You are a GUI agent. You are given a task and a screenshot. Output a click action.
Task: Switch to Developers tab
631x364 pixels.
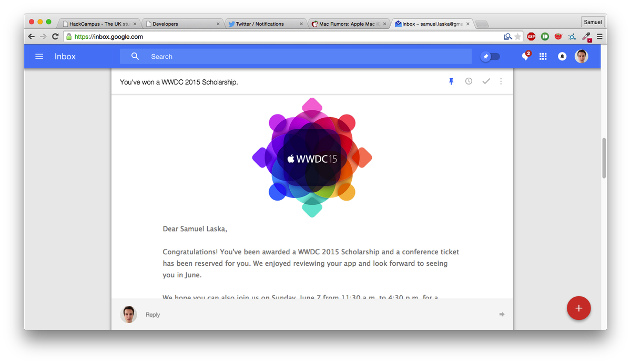tap(183, 24)
